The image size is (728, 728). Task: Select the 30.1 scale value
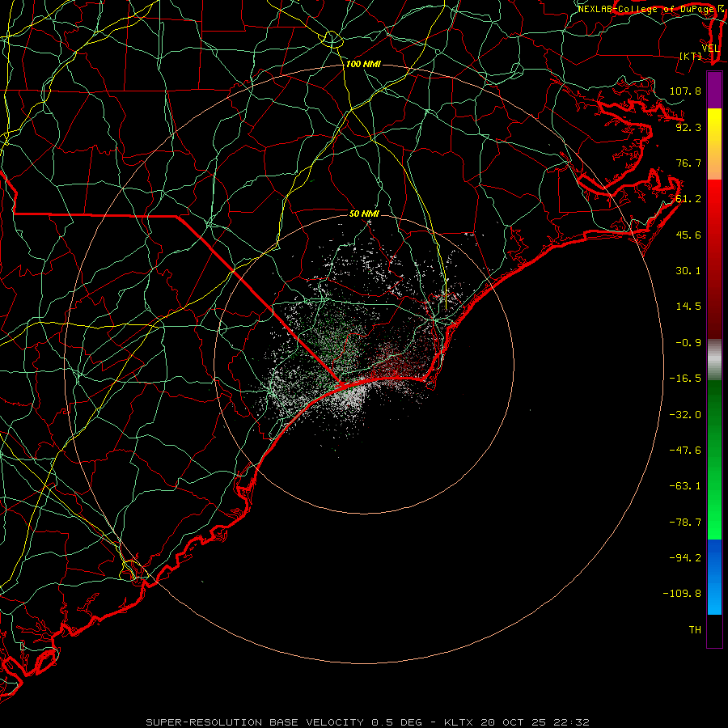pos(688,271)
